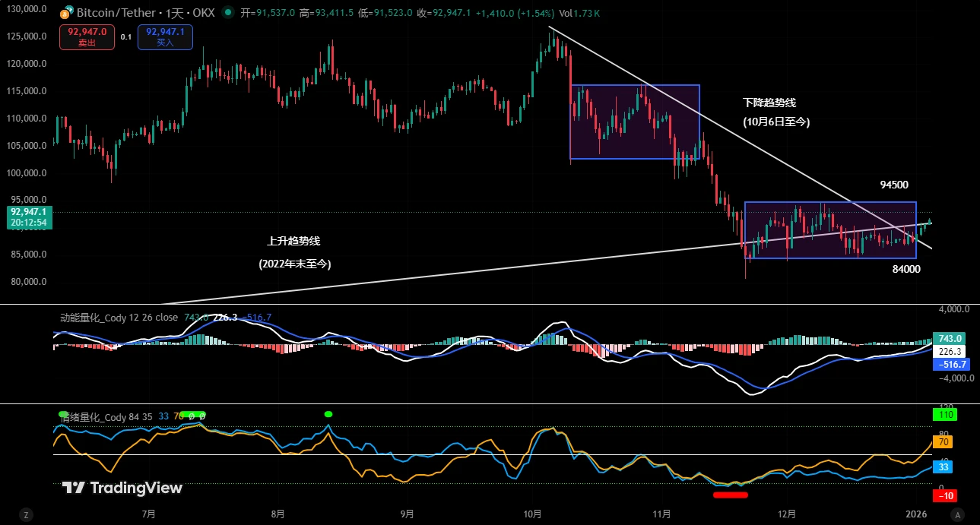Select the 动能量化_Cody indicator legend
Viewport: 980px width, 525px height.
click(119, 317)
